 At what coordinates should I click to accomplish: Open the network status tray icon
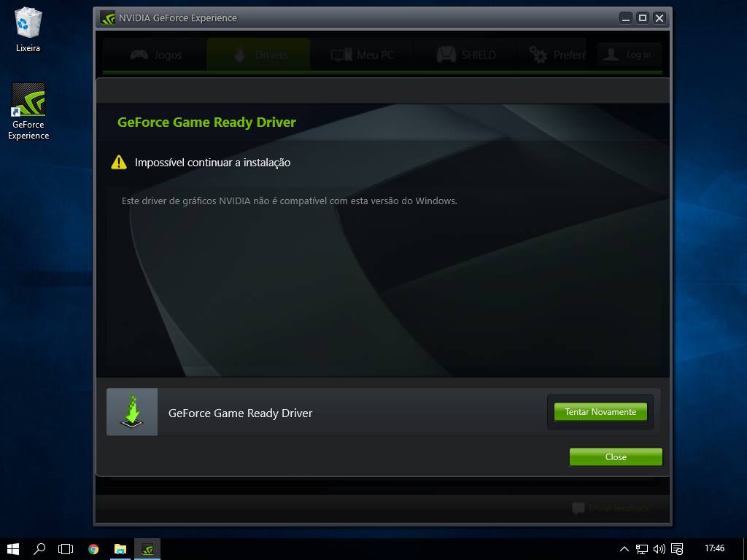pyautogui.click(x=642, y=549)
